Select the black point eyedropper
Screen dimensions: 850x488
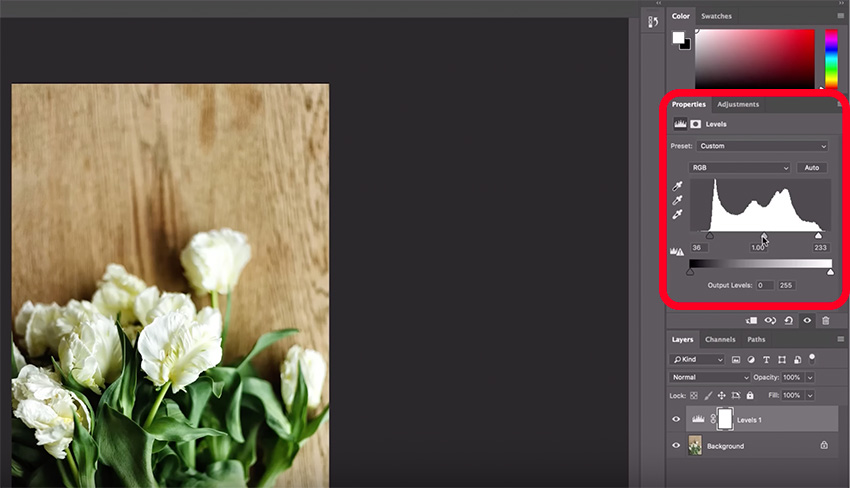(677, 186)
